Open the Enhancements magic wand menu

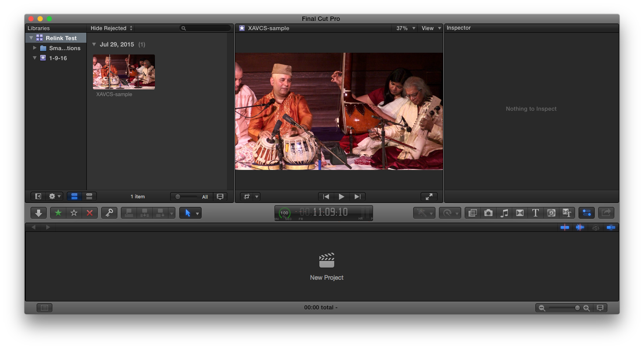tap(424, 213)
